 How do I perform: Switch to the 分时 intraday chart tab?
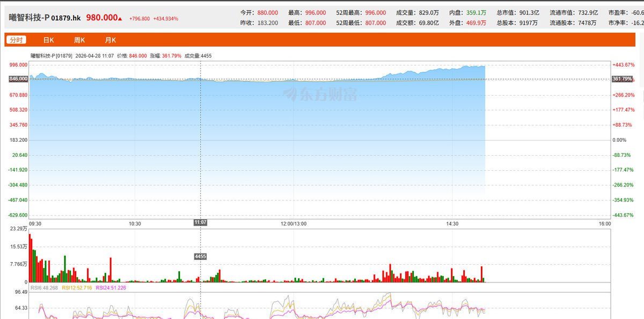click(16, 40)
